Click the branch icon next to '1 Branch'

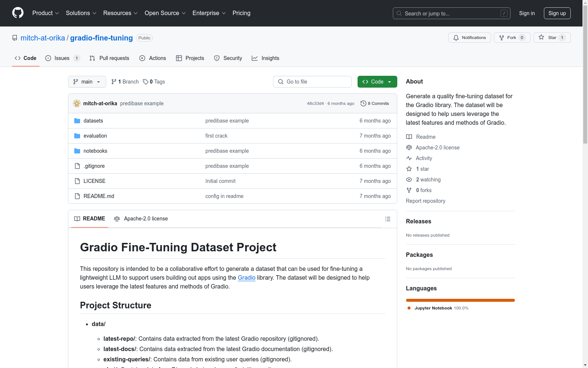coord(114,82)
